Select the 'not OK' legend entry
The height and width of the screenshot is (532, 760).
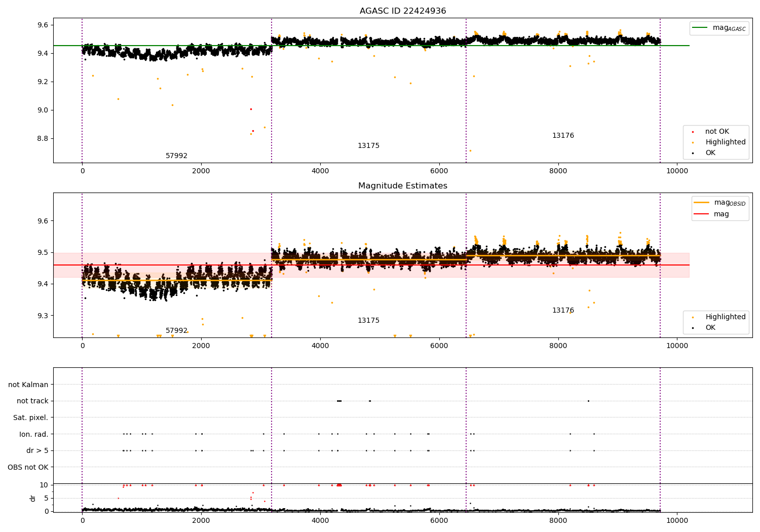coord(717,132)
